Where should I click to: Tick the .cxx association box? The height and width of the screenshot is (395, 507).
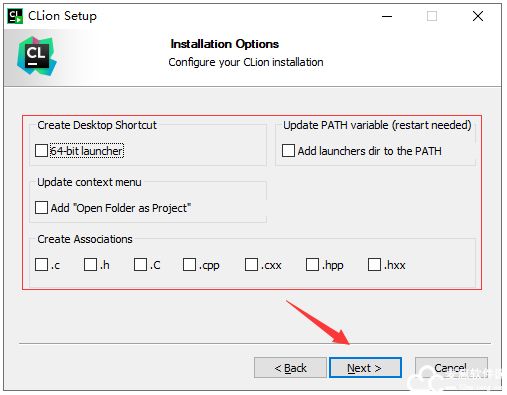(251, 265)
